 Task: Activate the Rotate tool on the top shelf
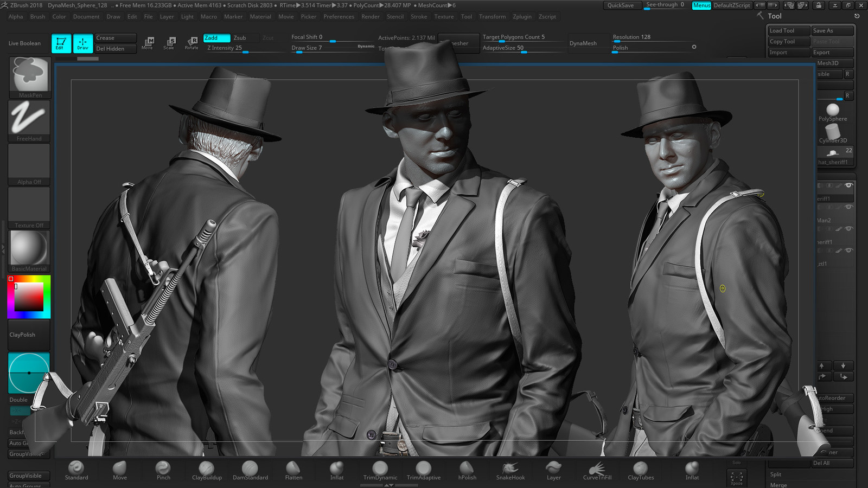pos(191,43)
